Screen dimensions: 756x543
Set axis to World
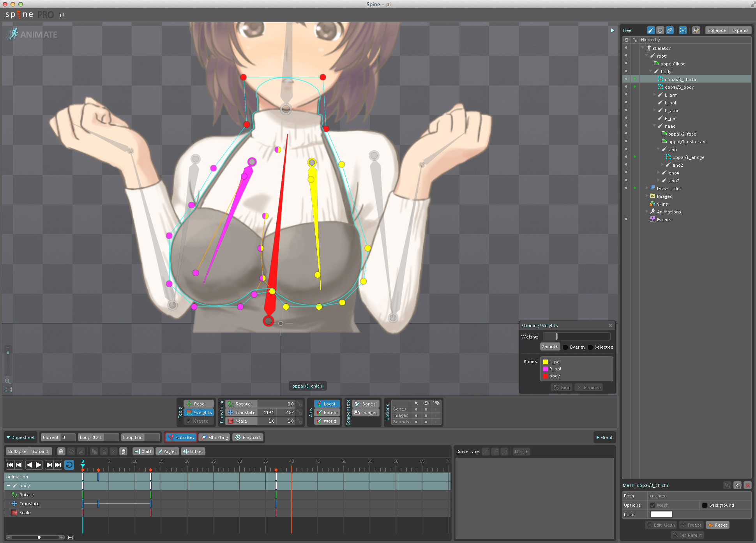[327, 421]
